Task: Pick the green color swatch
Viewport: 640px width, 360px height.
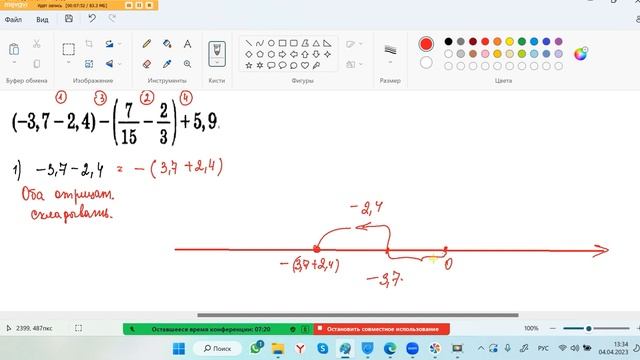Action: tap(522, 41)
